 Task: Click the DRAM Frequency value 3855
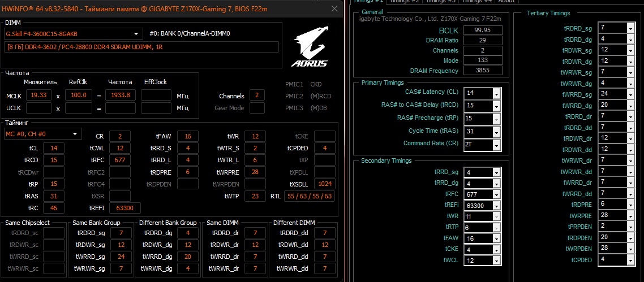(483, 71)
